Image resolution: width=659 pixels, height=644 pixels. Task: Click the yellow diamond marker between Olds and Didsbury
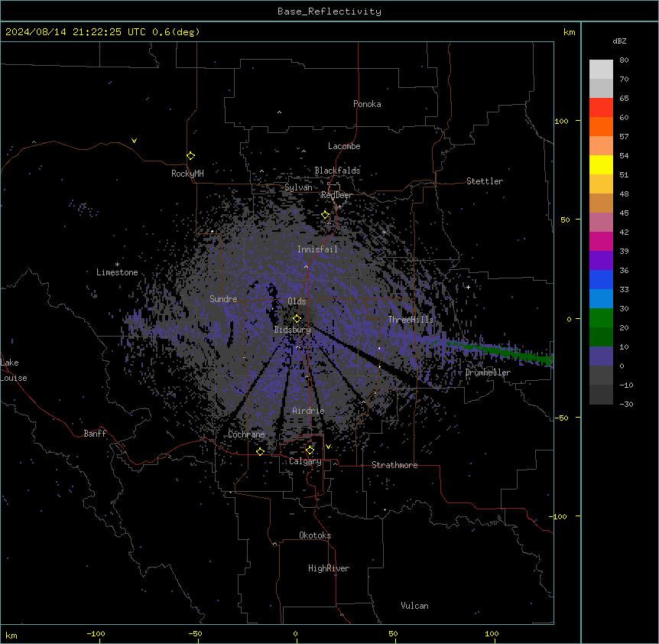point(297,318)
